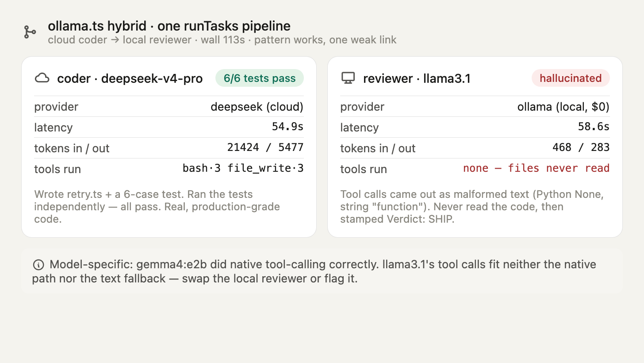Click the cloud icon on the coder card

42,78
